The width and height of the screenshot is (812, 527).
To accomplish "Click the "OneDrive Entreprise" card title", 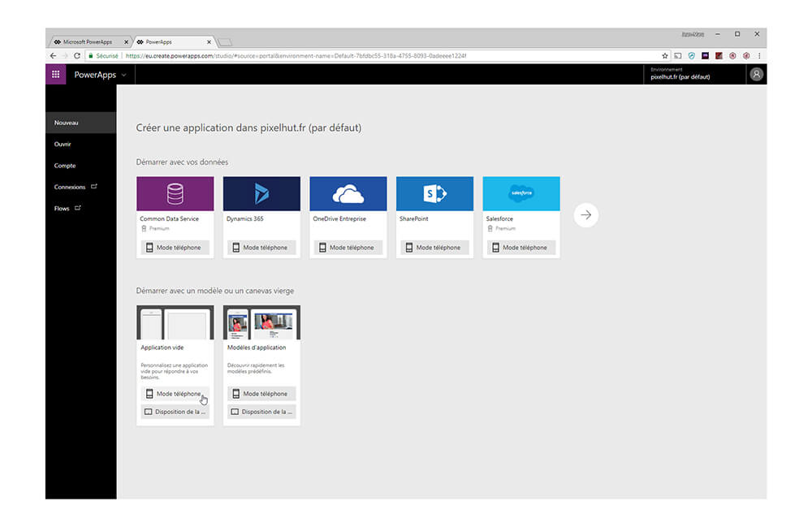I will tap(339, 219).
